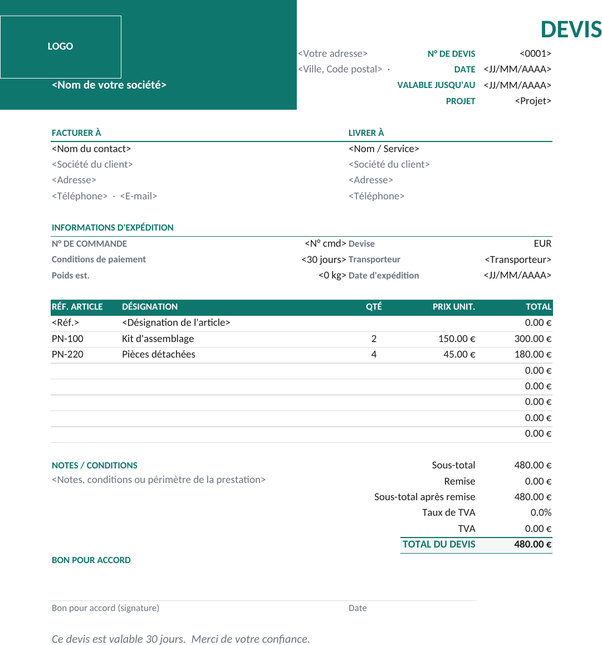The height and width of the screenshot is (645, 602).
Task: Select the N° DE DEVIS label
Action: point(451,54)
